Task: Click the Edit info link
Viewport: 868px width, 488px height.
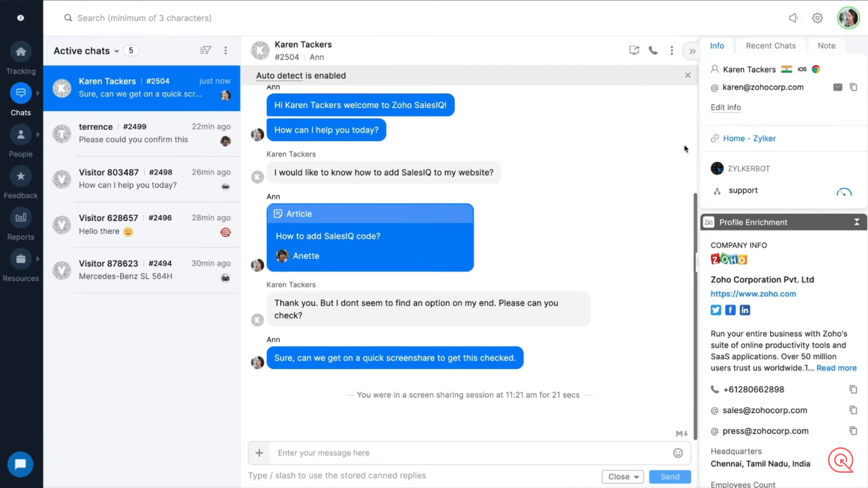Action: pyautogui.click(x=726, y=107)
